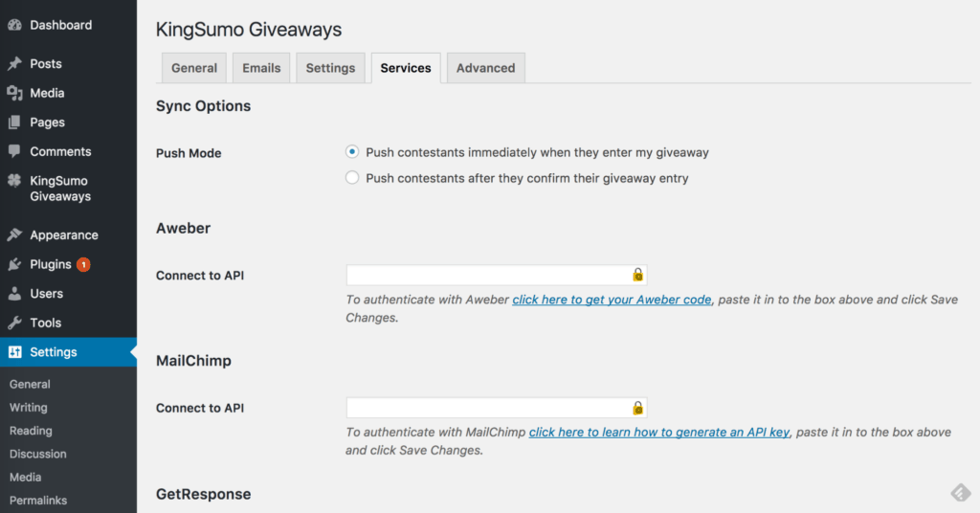Image resolution: width=980 pixels, height=513 pixels.
Task: Open Permalinks under Settings submenu
Action: click(x=38, y=500)
